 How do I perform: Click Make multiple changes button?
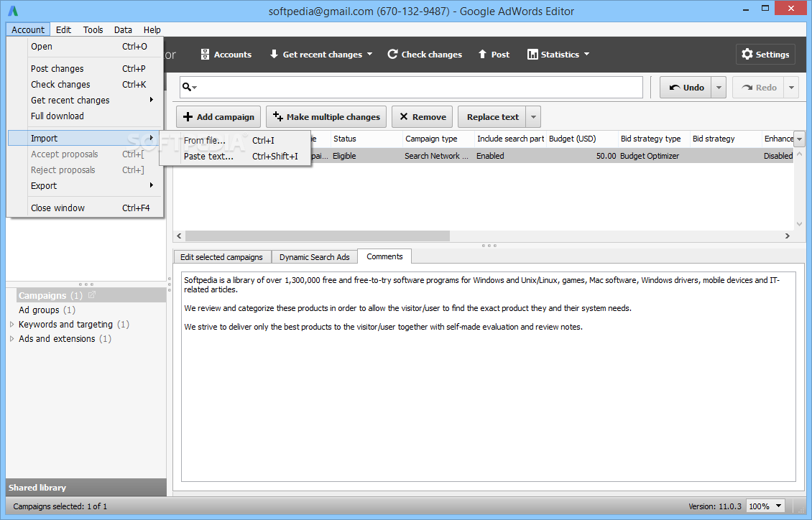tap(326, 117)
